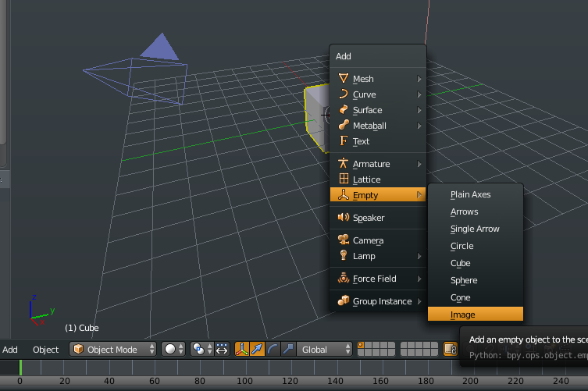Open viewport shading sphere selector
The image size is (588, 391).
point(173,350)
